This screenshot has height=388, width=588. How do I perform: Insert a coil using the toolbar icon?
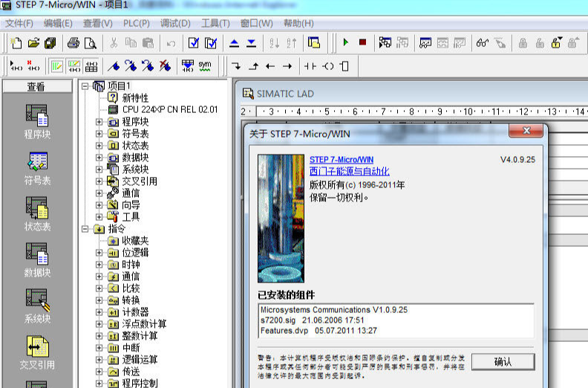click(327, 66)
